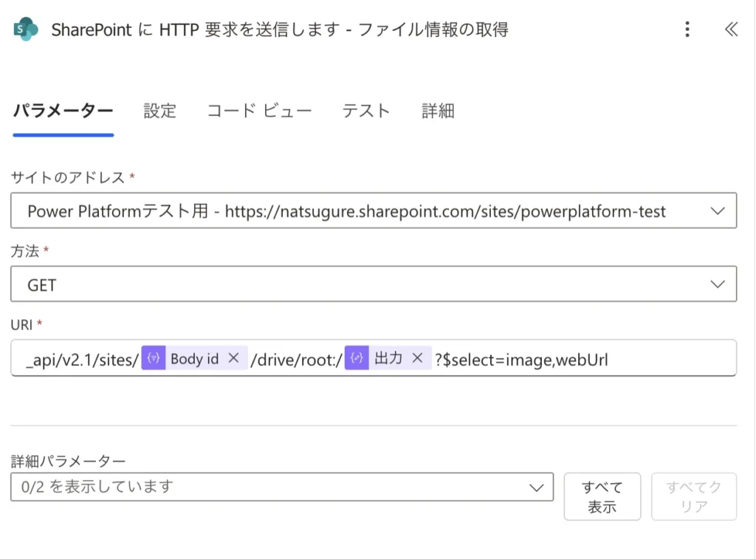Open the 詳細パラメーター dropdown
The image size is (756, 559).
coord(282,487)
